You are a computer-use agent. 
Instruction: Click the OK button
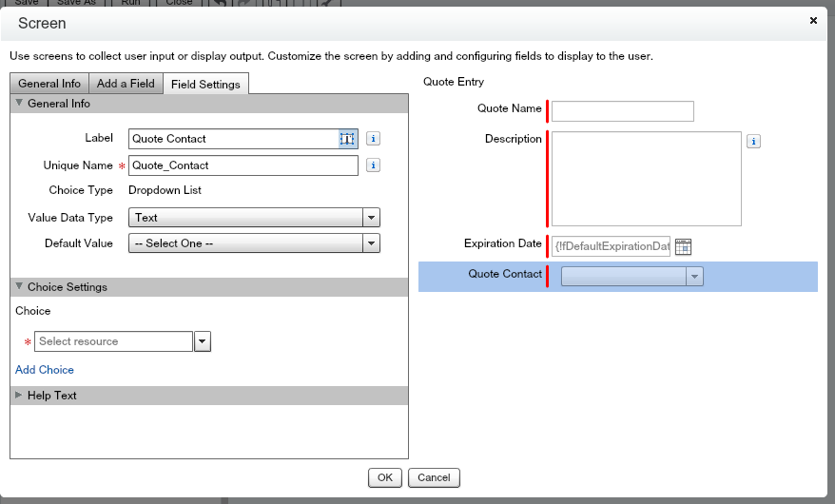click(x=384, y=477)
